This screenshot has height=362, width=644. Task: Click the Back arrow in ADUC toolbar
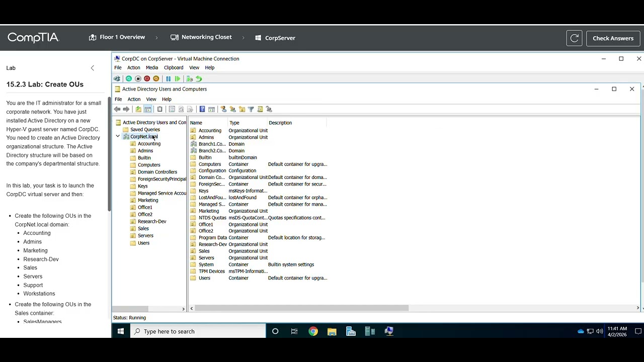117,109
